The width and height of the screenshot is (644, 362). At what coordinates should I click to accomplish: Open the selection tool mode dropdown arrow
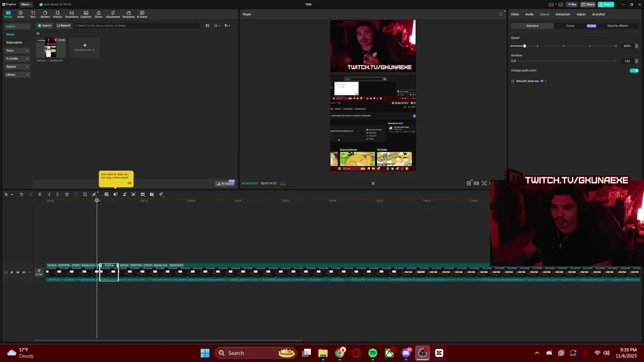coord(12,194)
